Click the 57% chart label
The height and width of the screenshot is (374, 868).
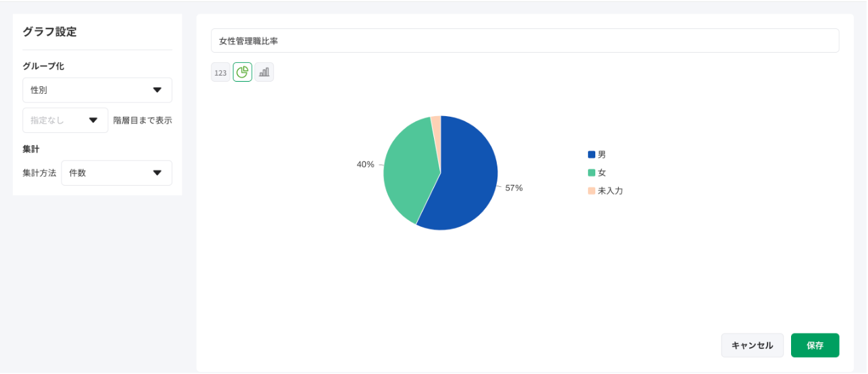point(514,188)
